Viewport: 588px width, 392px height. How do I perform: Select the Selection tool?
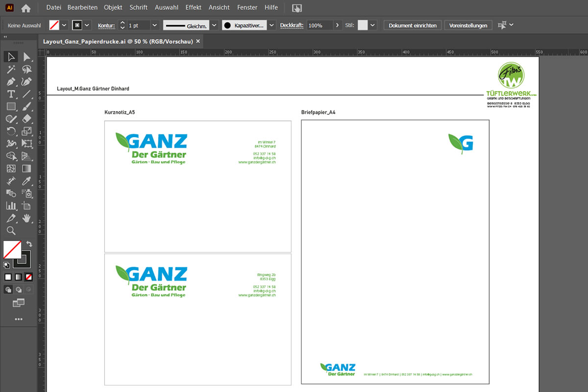click(11, 57)
